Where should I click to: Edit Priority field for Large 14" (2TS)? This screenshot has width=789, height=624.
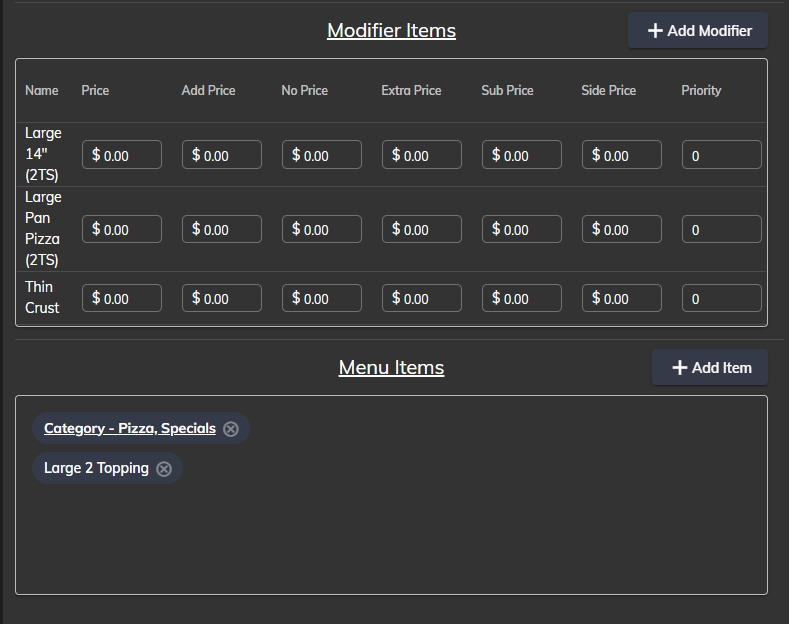[x=723, y=155]
